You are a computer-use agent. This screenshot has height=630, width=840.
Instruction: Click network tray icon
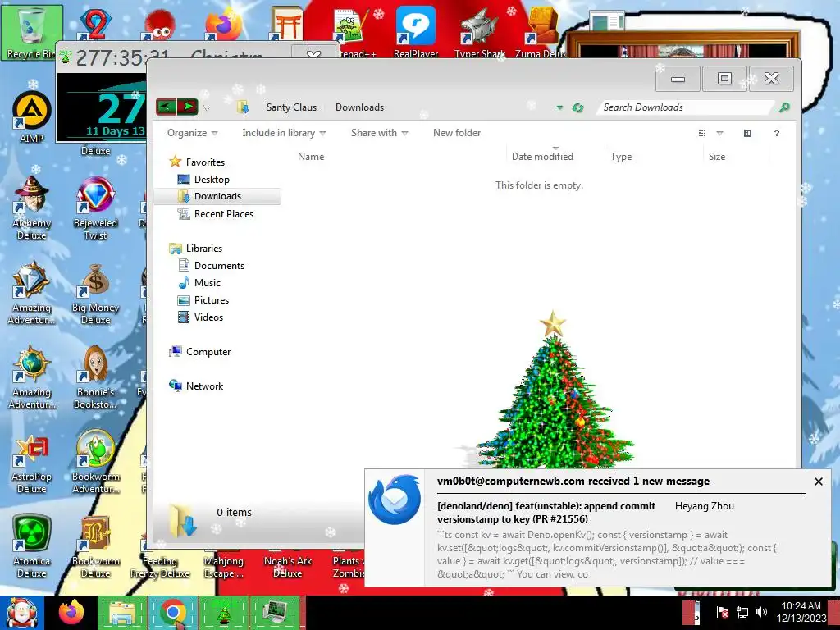pos(742,612)
